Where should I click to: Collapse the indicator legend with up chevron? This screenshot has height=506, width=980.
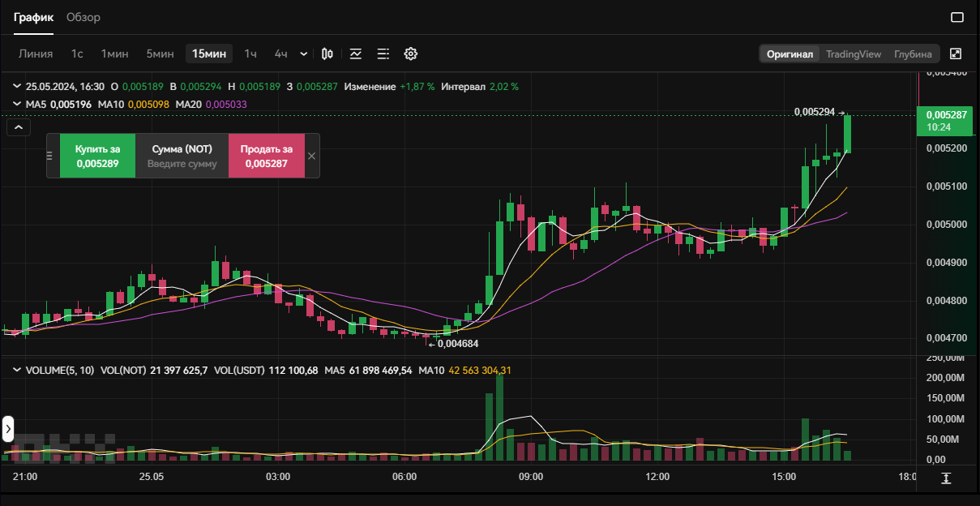tap(18, 127)
